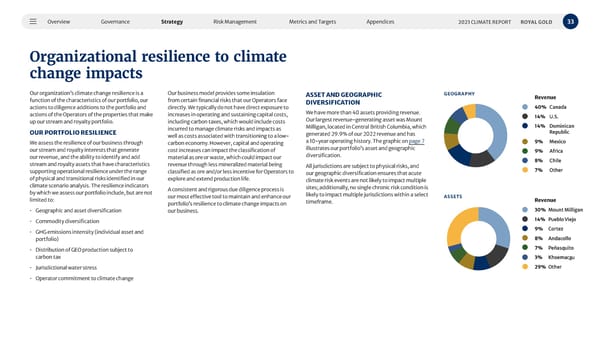The image size is (600, 364).
Task: Click bullet 'Commodity diversification'
Action: 67,221
